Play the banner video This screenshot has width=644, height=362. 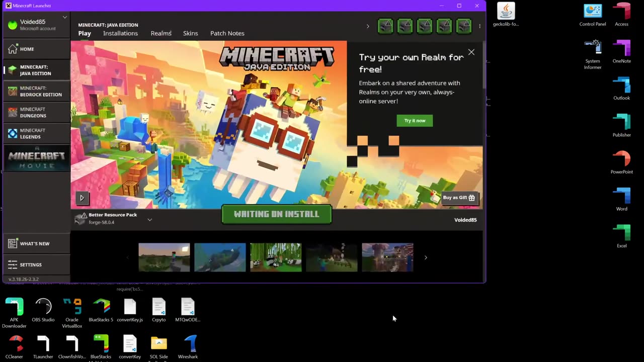82,198
